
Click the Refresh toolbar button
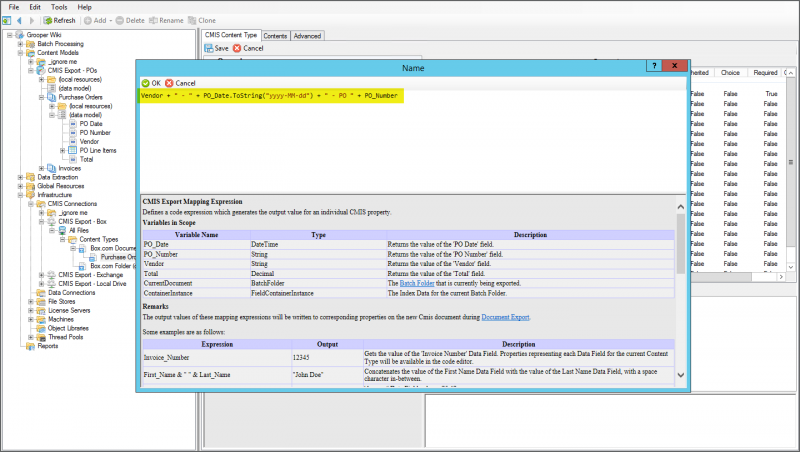59,20
